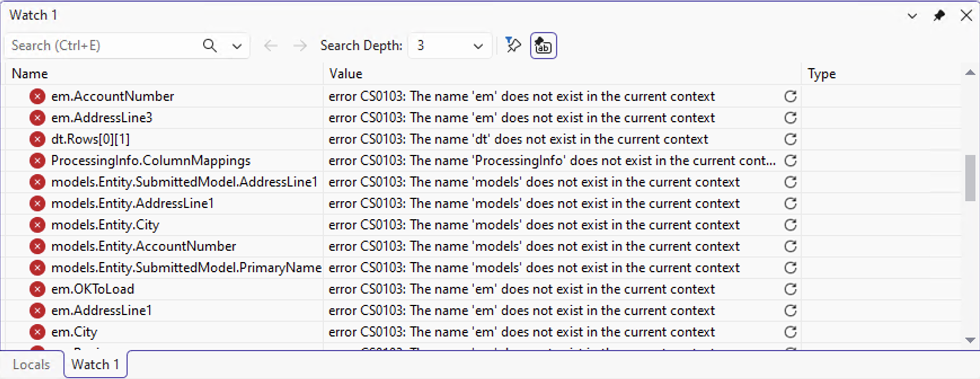Click error icon beside em.City
The image size is (980, 379).
tap(37, 332)
